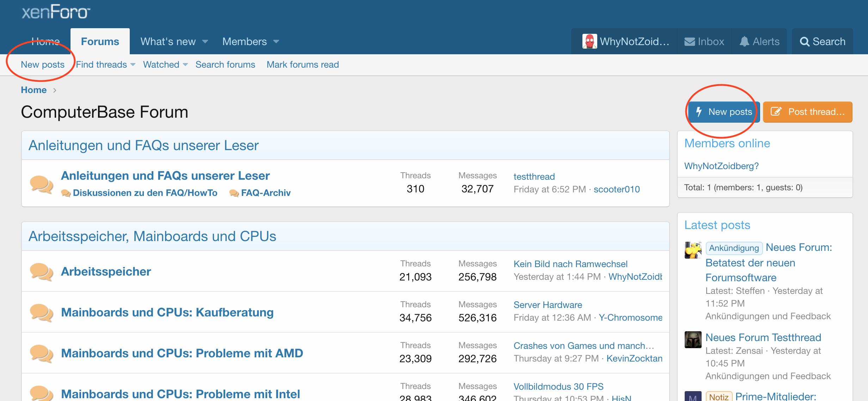Click the orange Post thread button
Image resolution: width=868 pixels, height=401 pixels.
[808, 112]
